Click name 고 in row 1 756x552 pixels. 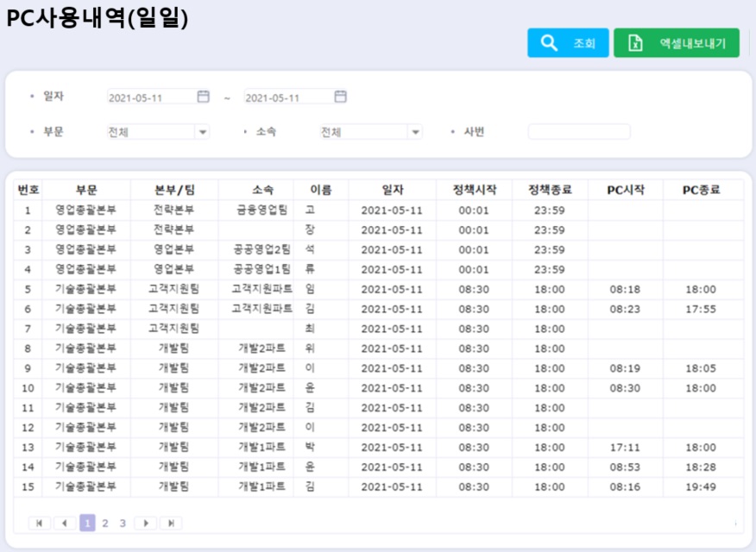click(310, 210)
